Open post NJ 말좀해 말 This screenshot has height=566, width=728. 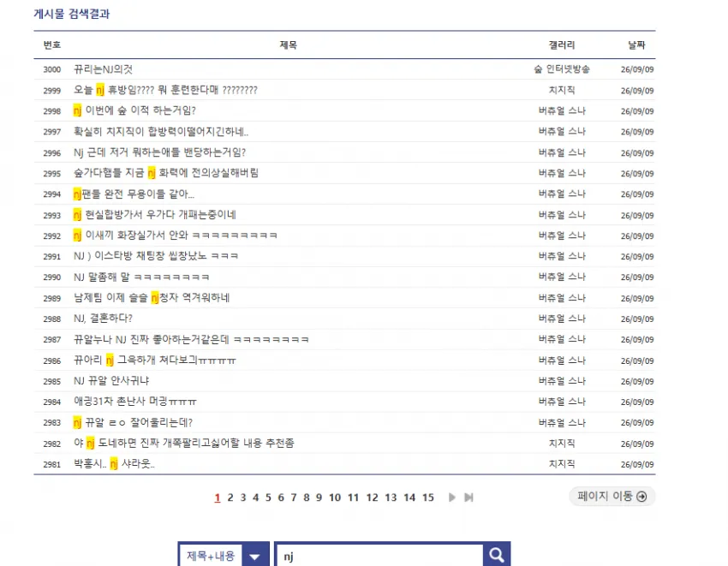pos(141,277)
